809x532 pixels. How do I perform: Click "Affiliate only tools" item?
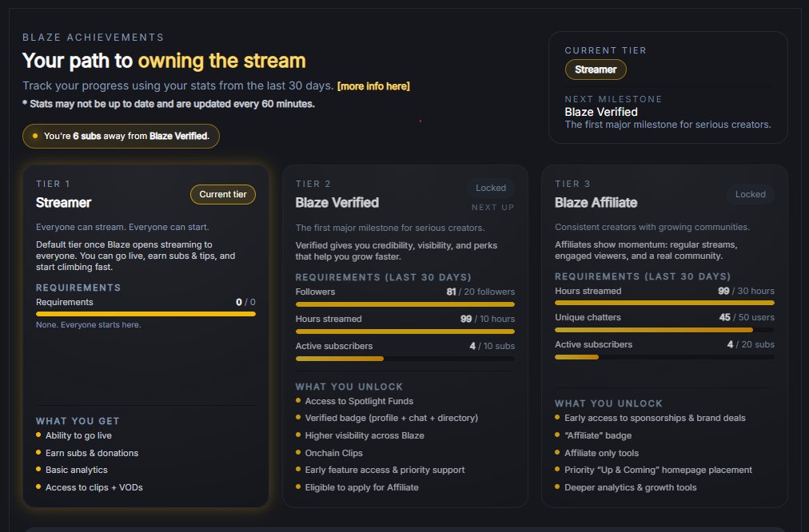(601, 453)
